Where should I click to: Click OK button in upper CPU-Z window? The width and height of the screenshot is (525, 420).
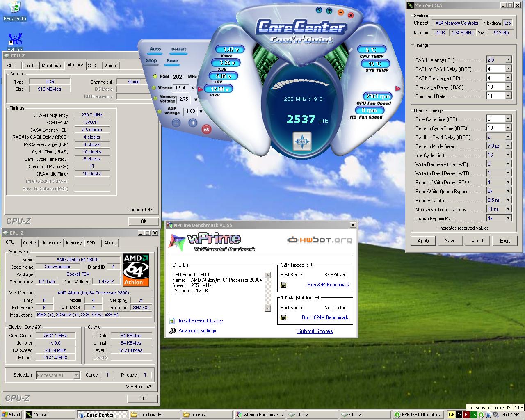coord(144,221)
